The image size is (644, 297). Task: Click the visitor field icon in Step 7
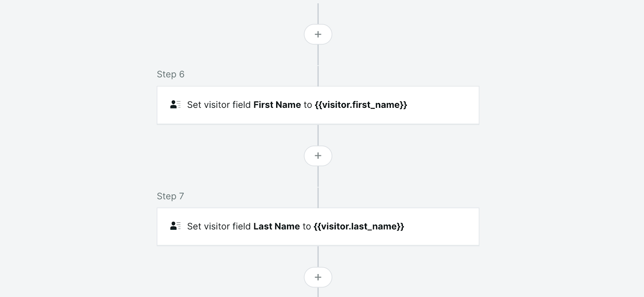click(175, 226)
